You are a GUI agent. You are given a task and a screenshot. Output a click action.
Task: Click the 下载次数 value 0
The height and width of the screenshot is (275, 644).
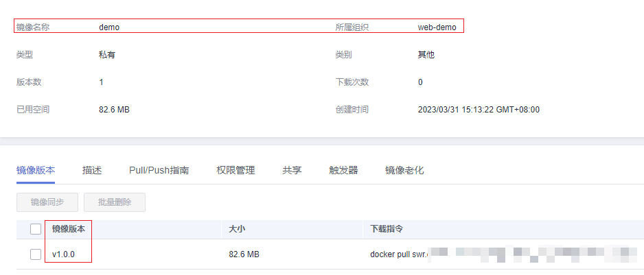point(420,82)
